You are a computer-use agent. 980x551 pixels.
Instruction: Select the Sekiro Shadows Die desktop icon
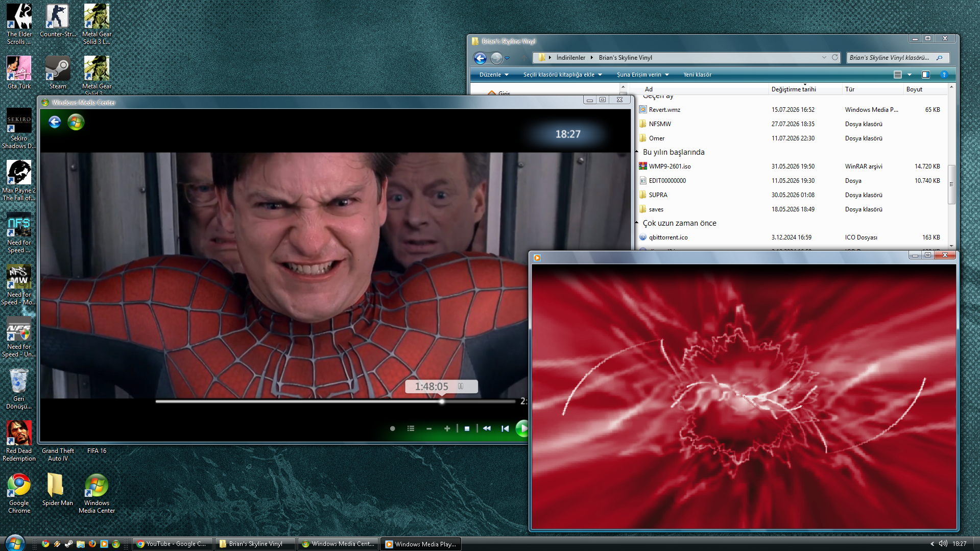[x=19, y=129]
